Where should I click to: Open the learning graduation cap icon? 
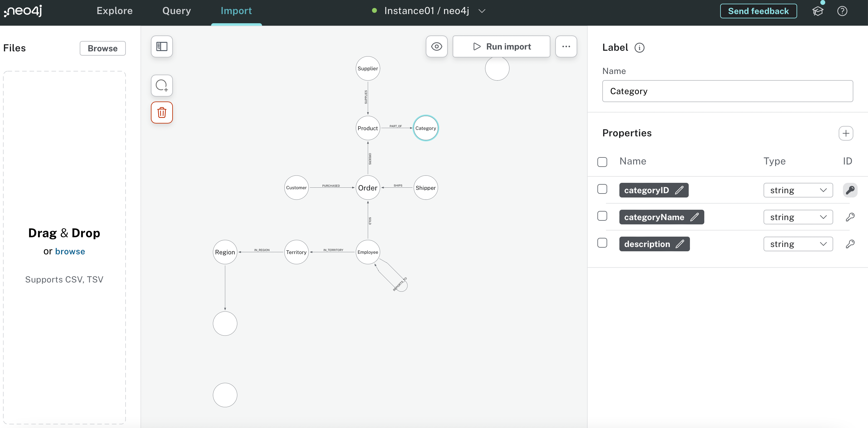point(818,11)
